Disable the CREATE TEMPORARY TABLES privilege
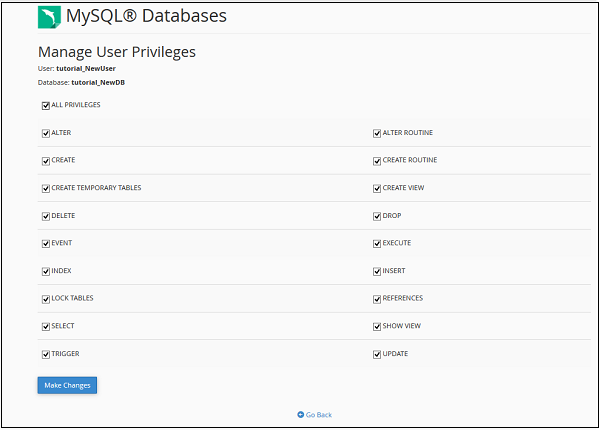 tap(46, 188)
